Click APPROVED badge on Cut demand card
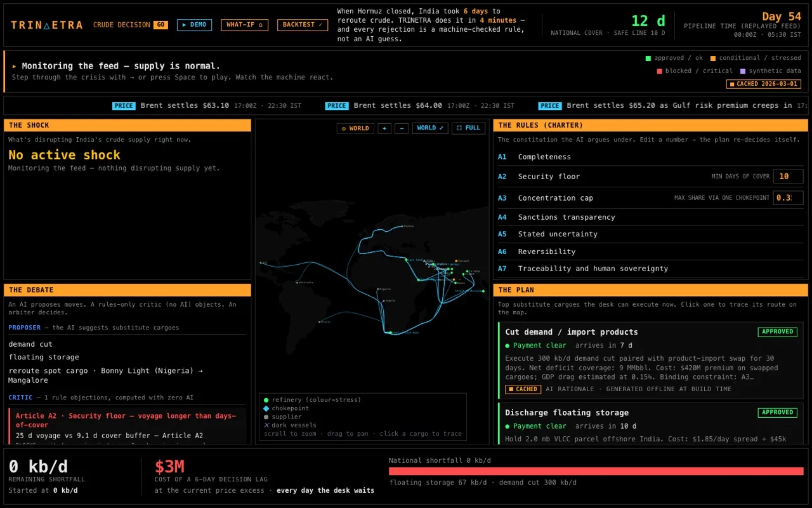Screen dimensions: 812x508 (x=777, y=331)
